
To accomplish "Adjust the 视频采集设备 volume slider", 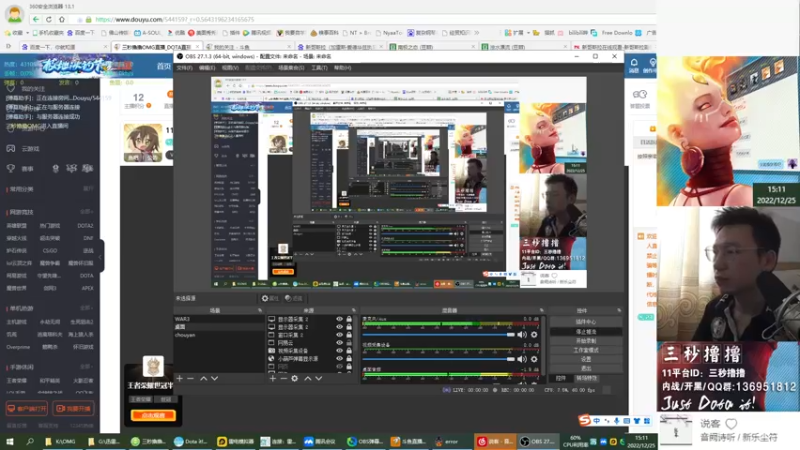I will pyautogui.click(x=439, y=359).
